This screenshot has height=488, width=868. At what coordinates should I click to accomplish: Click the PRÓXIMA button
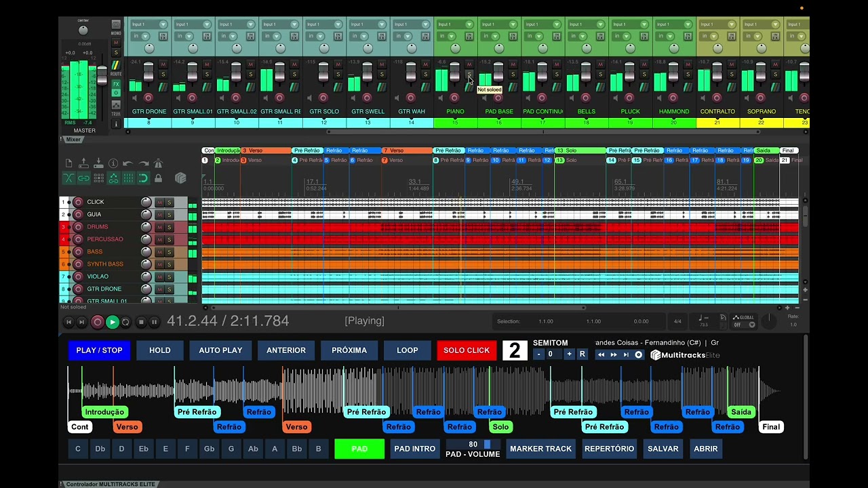pyautogui.click(x=349, y=350)
